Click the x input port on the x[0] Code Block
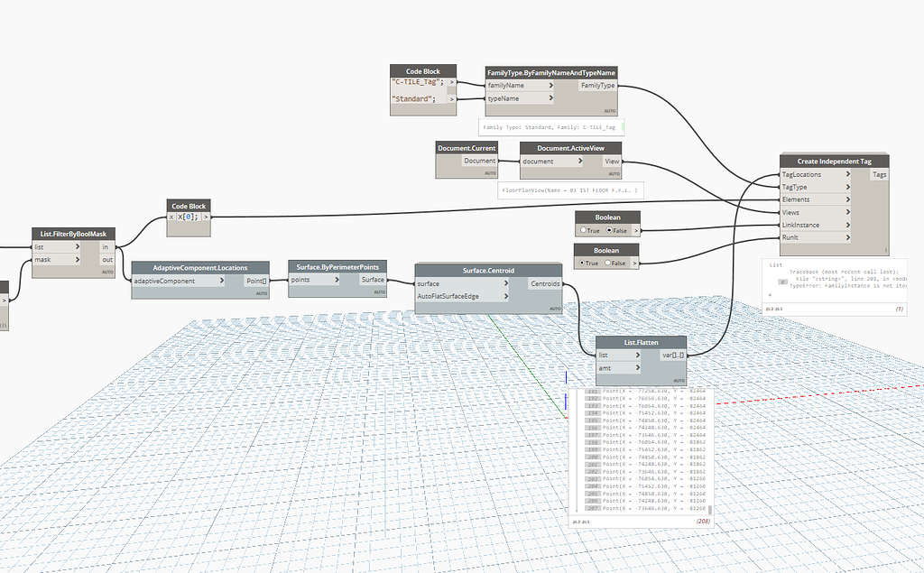Viewport: 924px width, 573px height. 171,217
